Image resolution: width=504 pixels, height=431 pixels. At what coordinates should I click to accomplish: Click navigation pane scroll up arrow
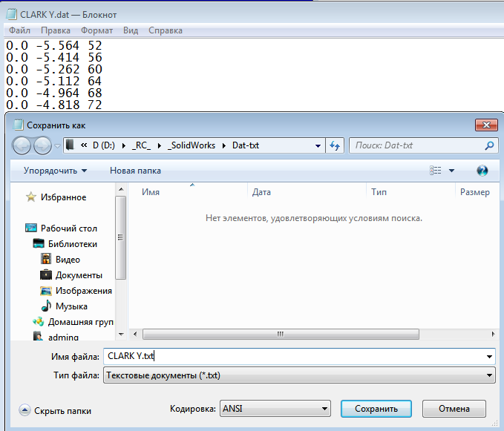121,189
